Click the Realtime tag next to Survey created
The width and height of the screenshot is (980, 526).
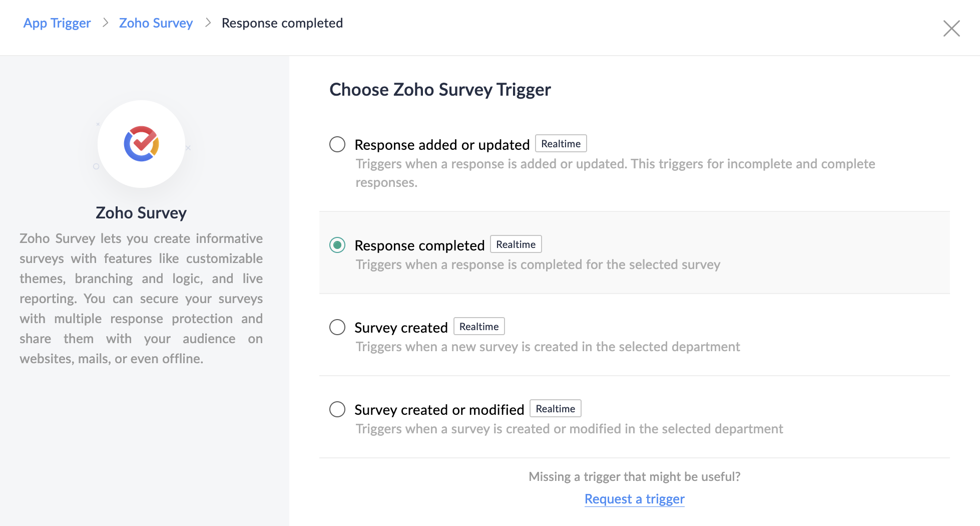(479, 327)
